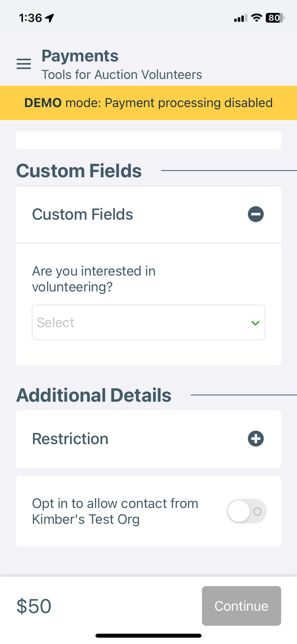The image size is (297, 644).
Task: Tap the DEMO mode banner
Action: coord(148,103)
